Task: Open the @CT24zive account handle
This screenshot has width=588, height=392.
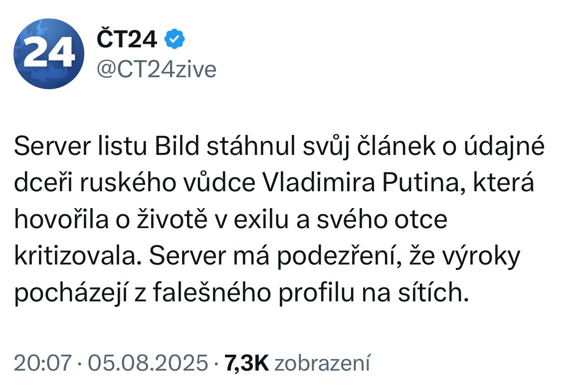Action: tap(156, 69)
